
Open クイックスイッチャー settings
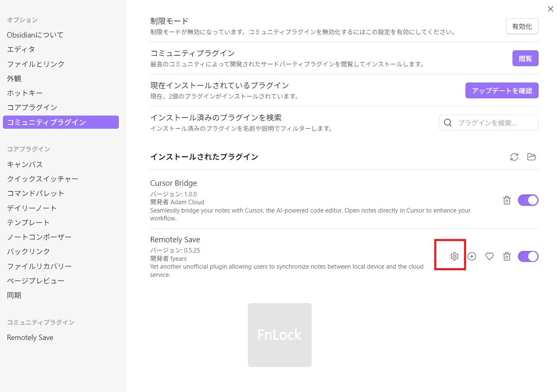point(61,179)
